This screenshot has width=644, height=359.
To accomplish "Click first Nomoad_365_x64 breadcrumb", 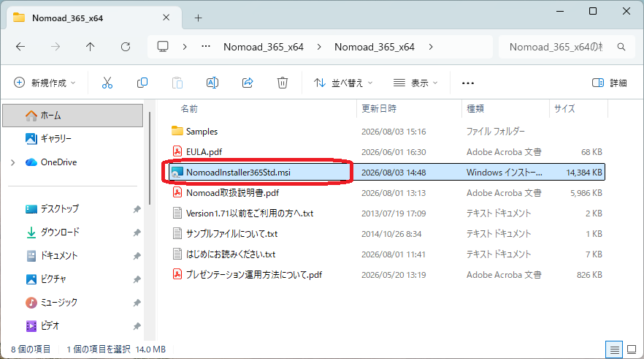I will (x=264, y=47).
